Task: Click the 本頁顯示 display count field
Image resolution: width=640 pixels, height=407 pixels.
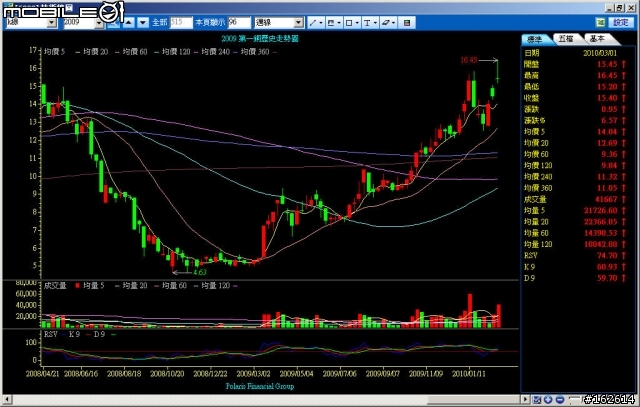Action: (239, 22)
